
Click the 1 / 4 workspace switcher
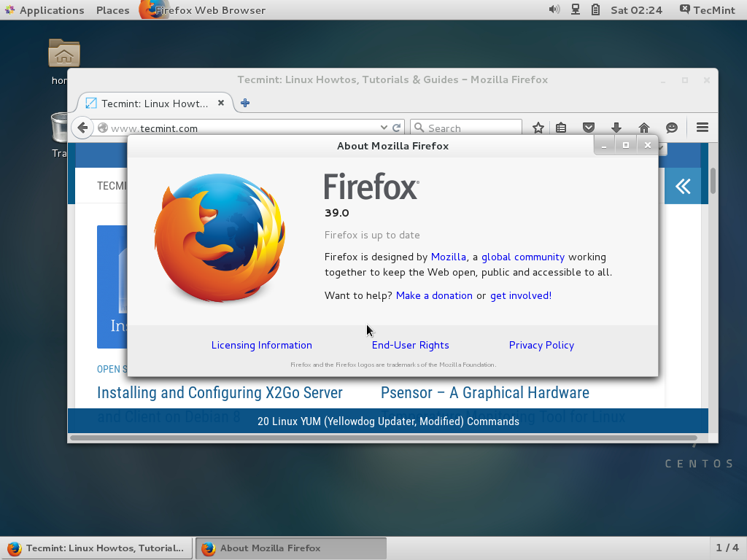(x=727, y=548)
